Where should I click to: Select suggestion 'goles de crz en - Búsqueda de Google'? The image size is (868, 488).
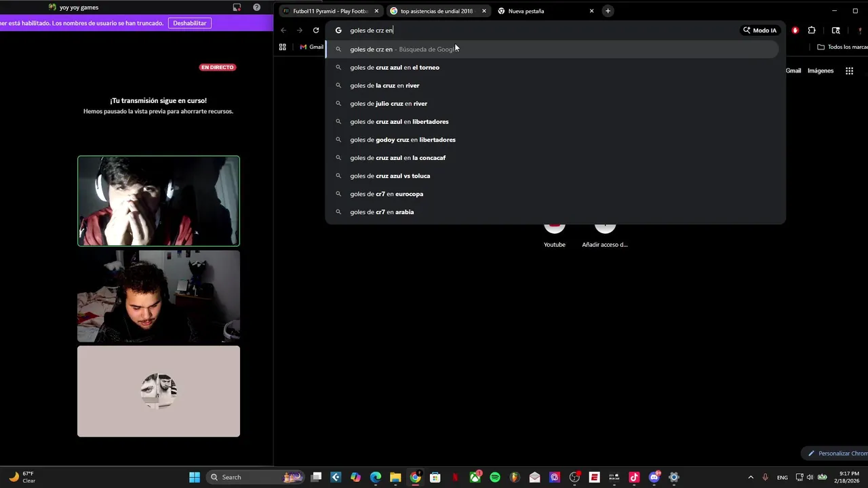[x=553, y=49]
